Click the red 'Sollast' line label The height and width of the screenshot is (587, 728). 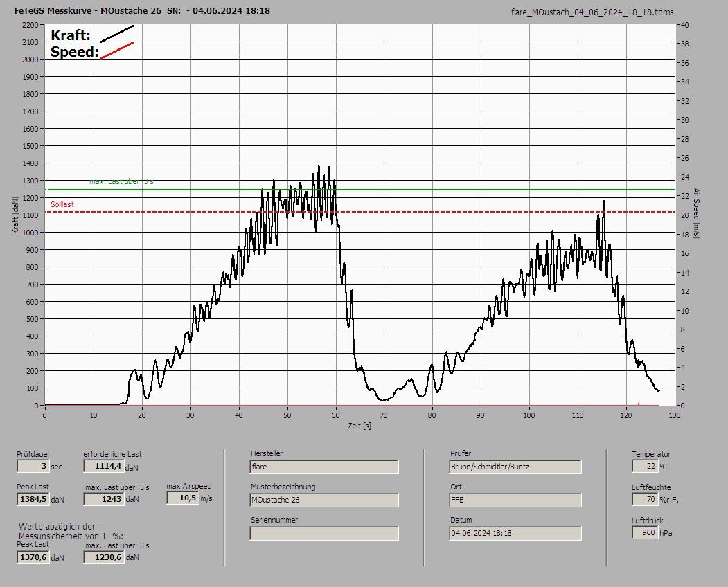62,204
